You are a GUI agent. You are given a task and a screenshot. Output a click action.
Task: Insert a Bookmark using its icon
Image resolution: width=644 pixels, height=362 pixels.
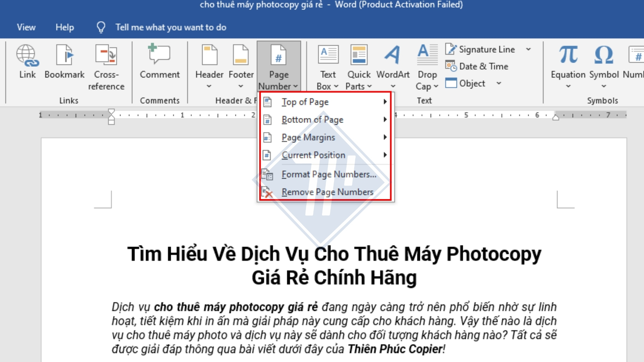64,55
